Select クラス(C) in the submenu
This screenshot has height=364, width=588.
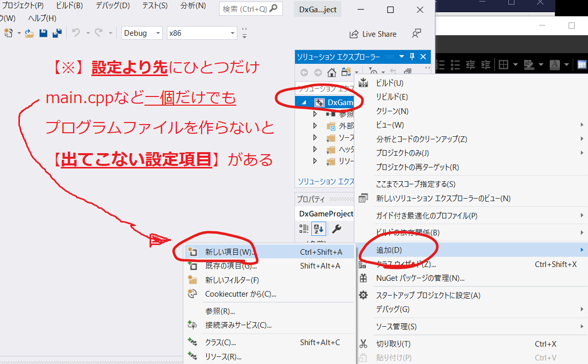[269, 342]
